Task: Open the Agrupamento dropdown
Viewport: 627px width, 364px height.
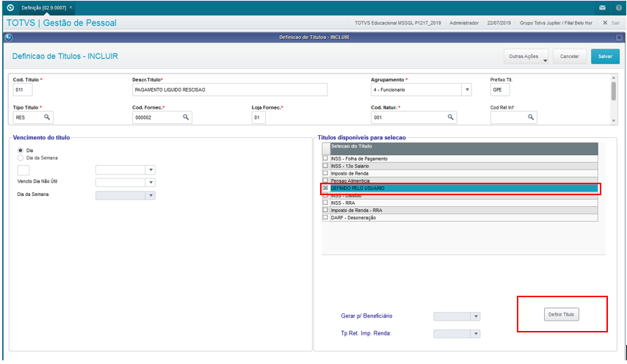Action: pyautogui.click(x=467, y=90)
